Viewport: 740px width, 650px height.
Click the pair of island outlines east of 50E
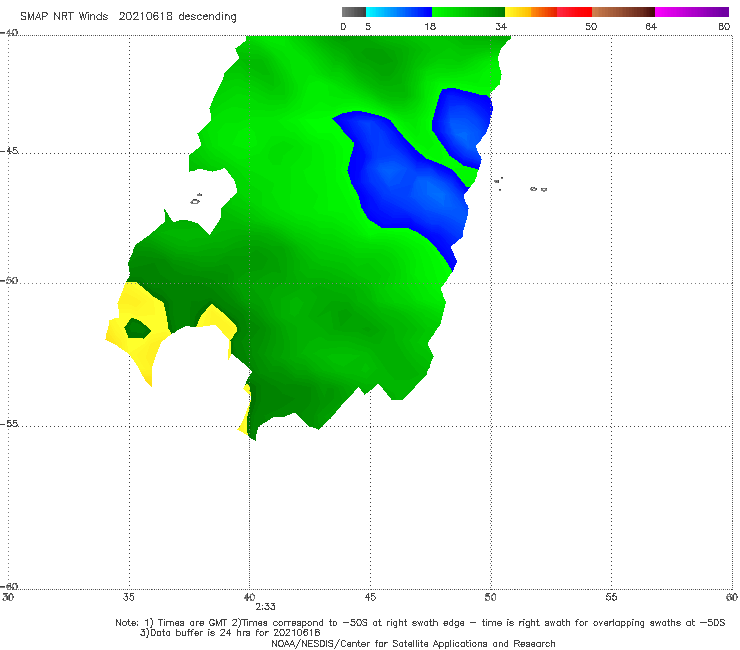click(x=538, y=189)
